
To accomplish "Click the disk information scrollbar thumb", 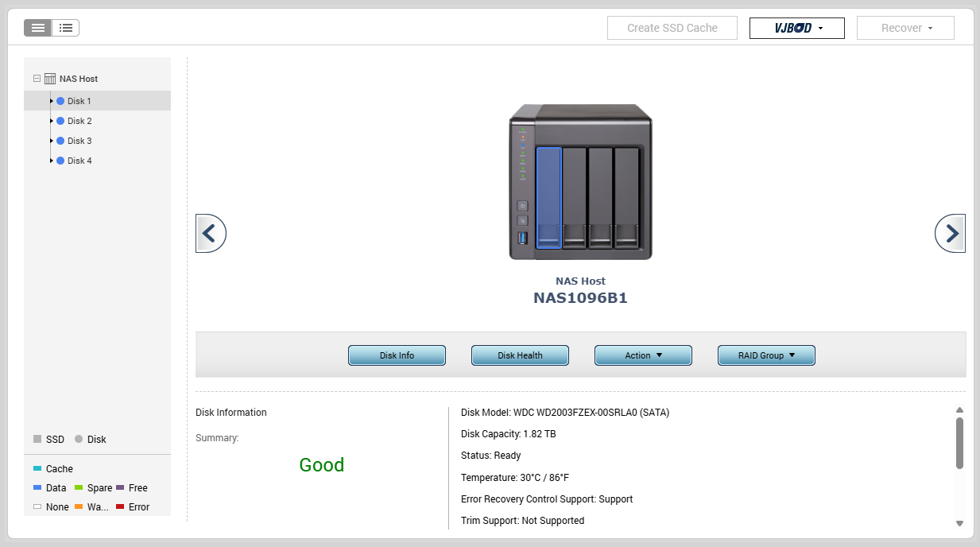I will (x=959, y=443).
